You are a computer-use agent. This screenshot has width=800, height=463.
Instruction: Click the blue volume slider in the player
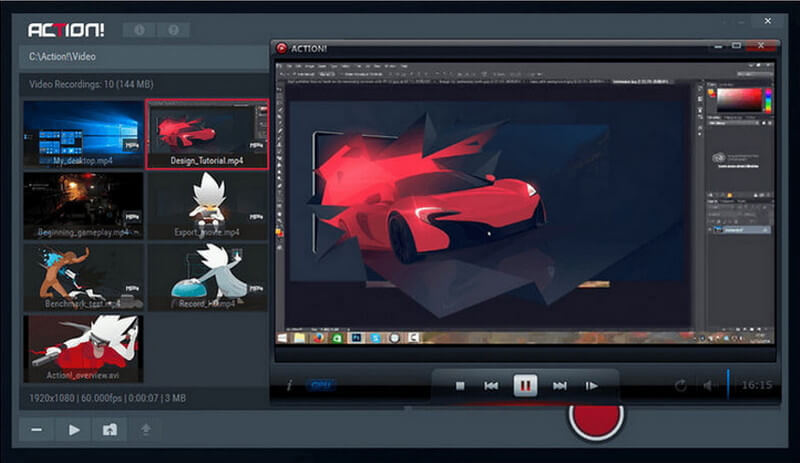pyautogui.click(x=728, y=385)
